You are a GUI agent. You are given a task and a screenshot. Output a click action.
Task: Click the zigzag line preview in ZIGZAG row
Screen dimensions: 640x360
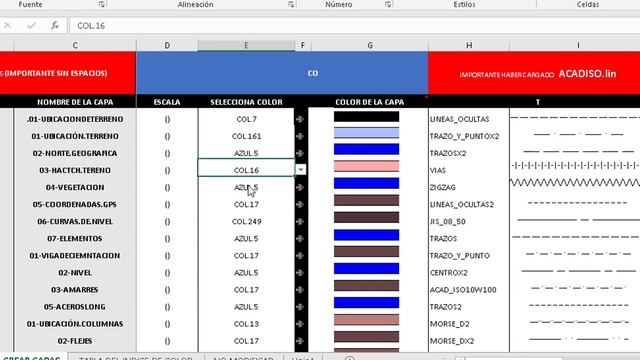(x=575, y=182)
